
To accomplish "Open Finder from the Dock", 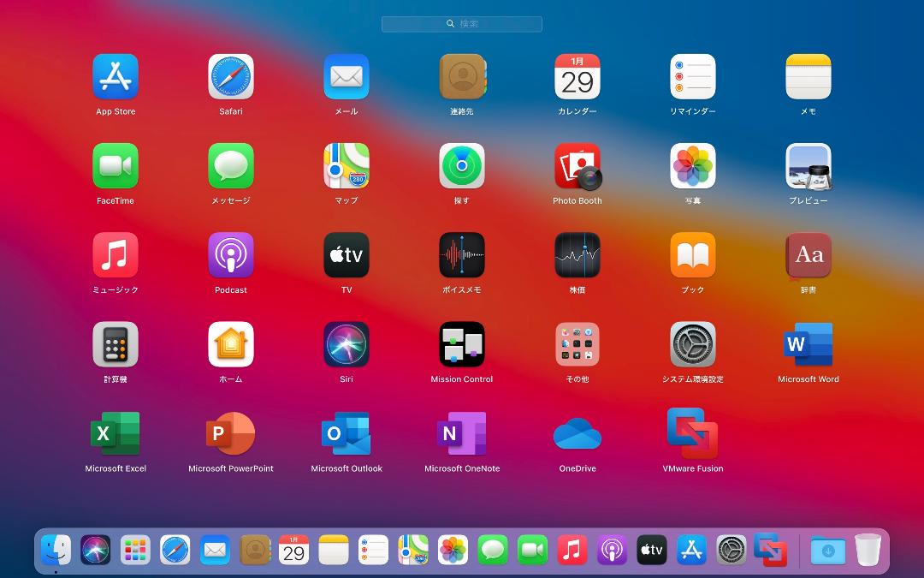I will coord(56,551).
